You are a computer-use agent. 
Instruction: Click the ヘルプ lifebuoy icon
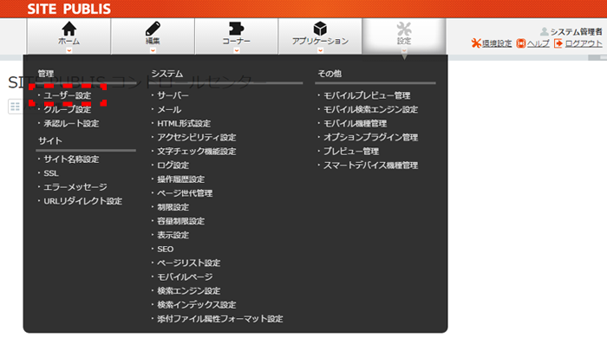[x=521, y=43]
